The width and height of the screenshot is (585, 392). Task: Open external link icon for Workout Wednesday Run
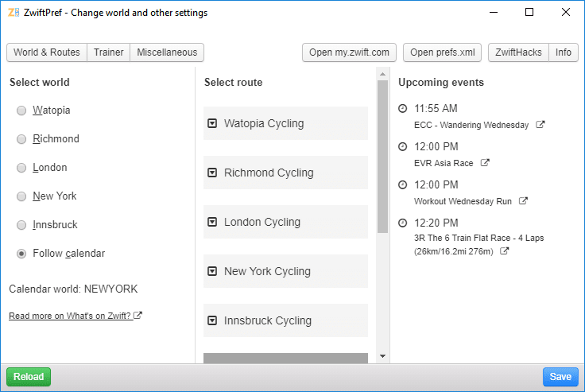coord(523,200)
